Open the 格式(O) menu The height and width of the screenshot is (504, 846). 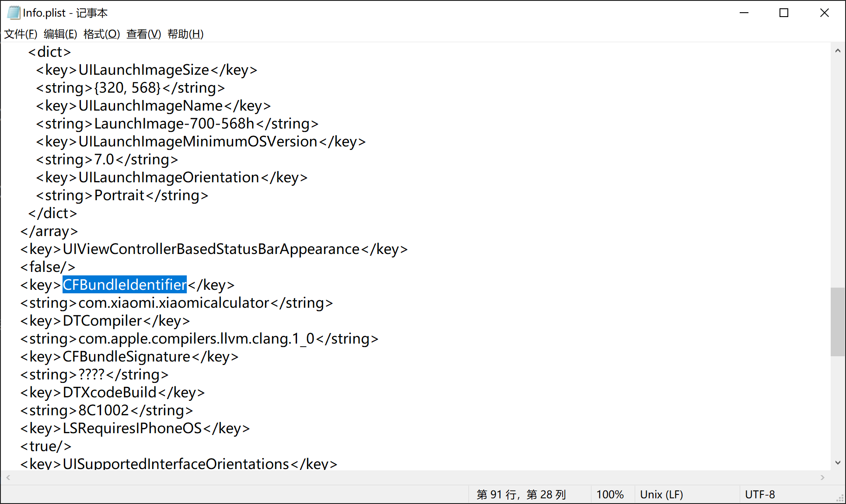(x=101, y=34)
